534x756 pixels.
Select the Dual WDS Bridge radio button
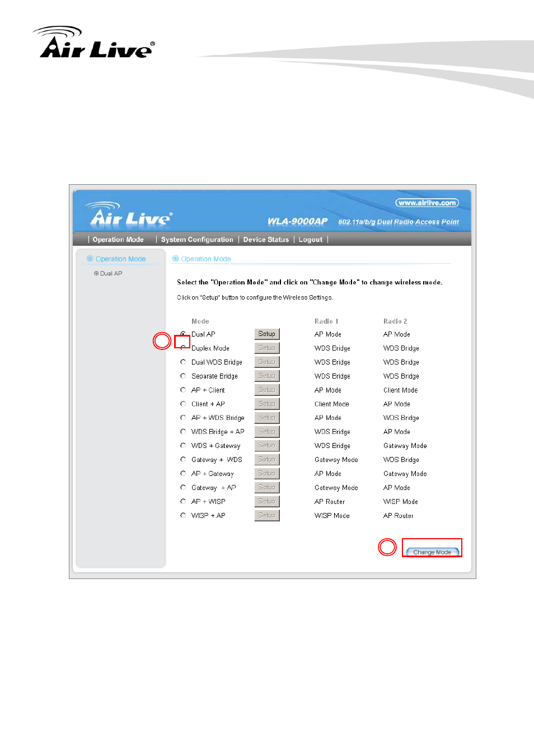[x=183, y=362]
